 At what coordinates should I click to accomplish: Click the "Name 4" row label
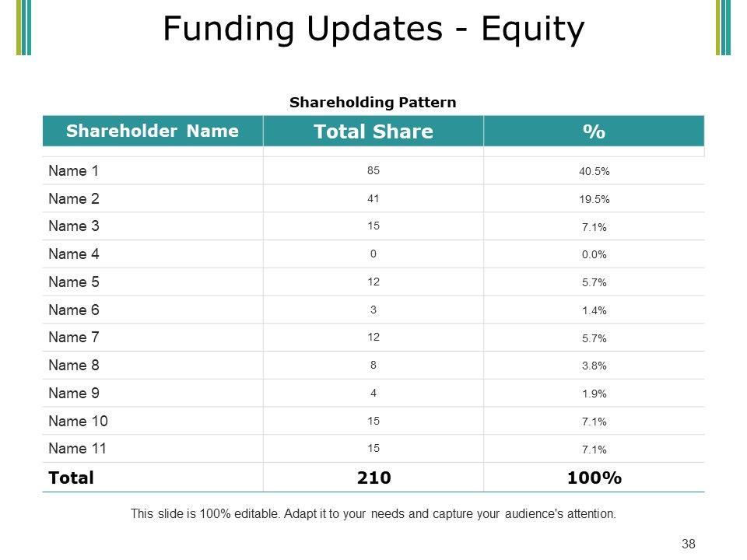[74, 254]
